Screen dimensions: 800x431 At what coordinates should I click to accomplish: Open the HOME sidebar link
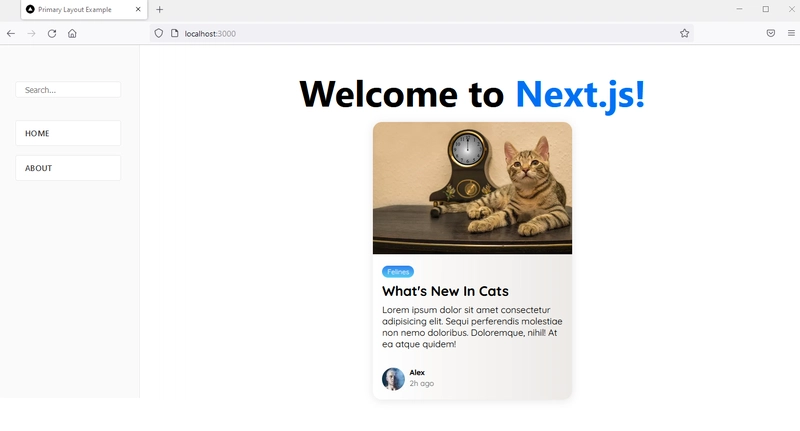[68, 133]
